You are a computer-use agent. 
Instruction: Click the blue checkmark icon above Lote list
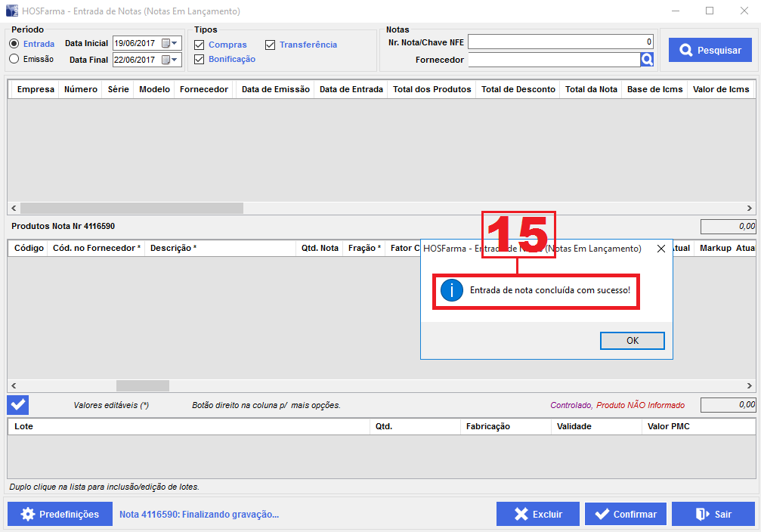[18, 405]
